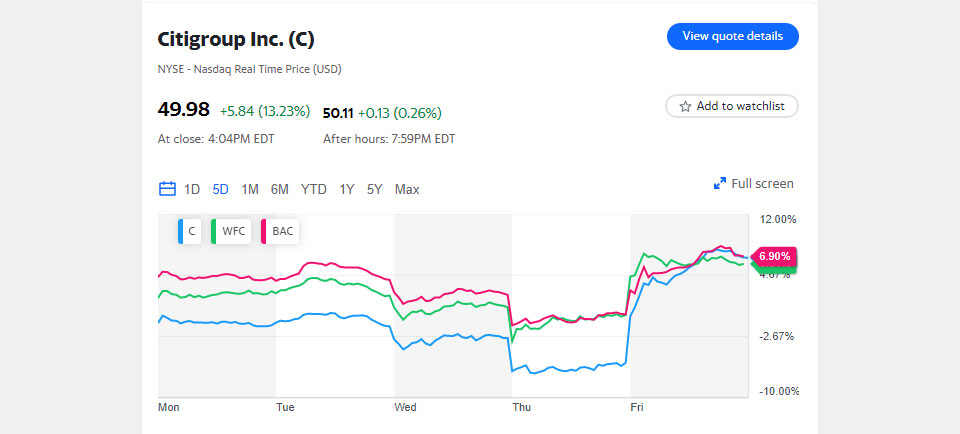960x434 pixels.
Task: Show YTD performance range
Action: 314,189
